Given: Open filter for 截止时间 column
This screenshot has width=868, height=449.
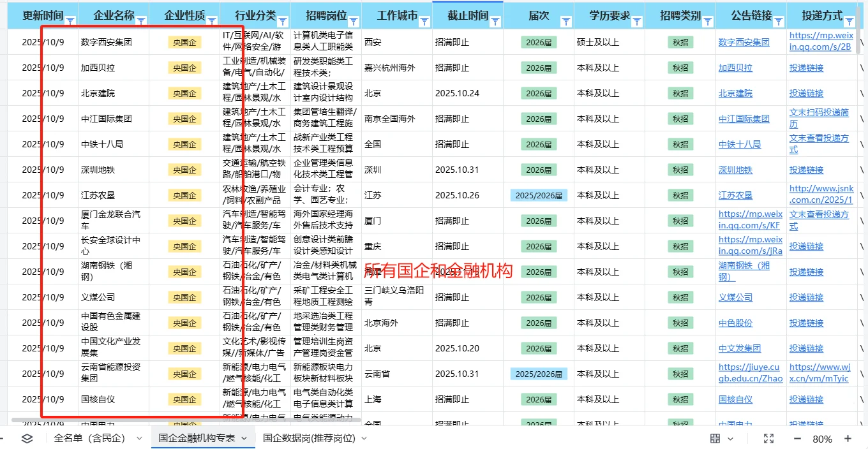Looking at the screenshot, I should (495, 21).
